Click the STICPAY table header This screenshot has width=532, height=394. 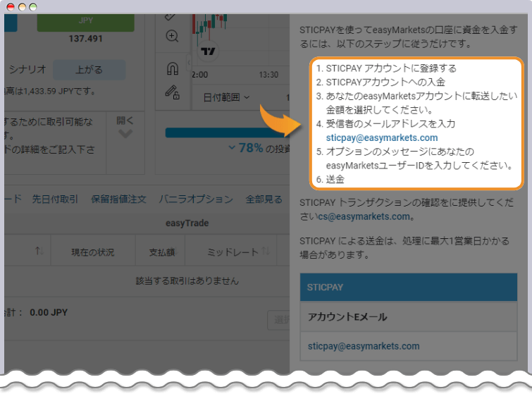point(409,287)
